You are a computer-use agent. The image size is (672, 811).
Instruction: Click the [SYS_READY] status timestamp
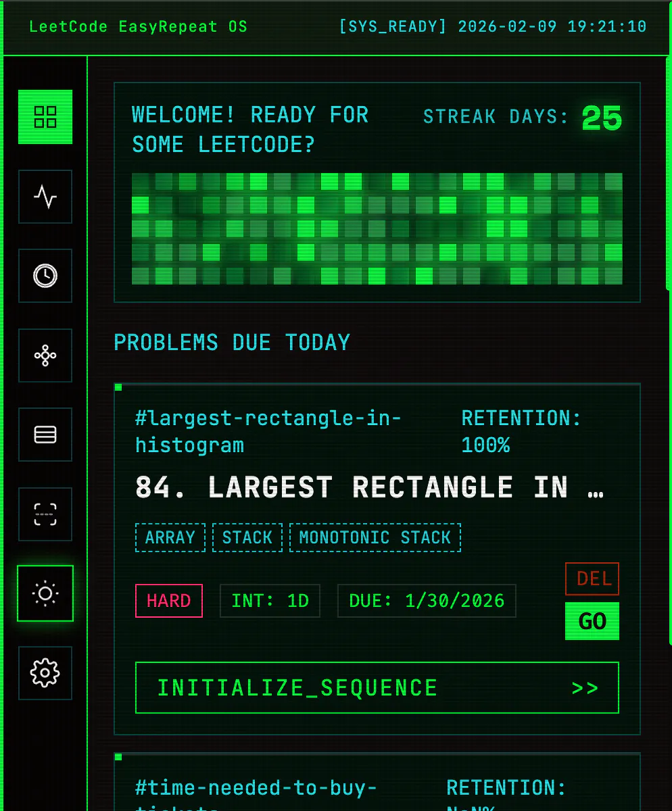[x=493, y=27]
